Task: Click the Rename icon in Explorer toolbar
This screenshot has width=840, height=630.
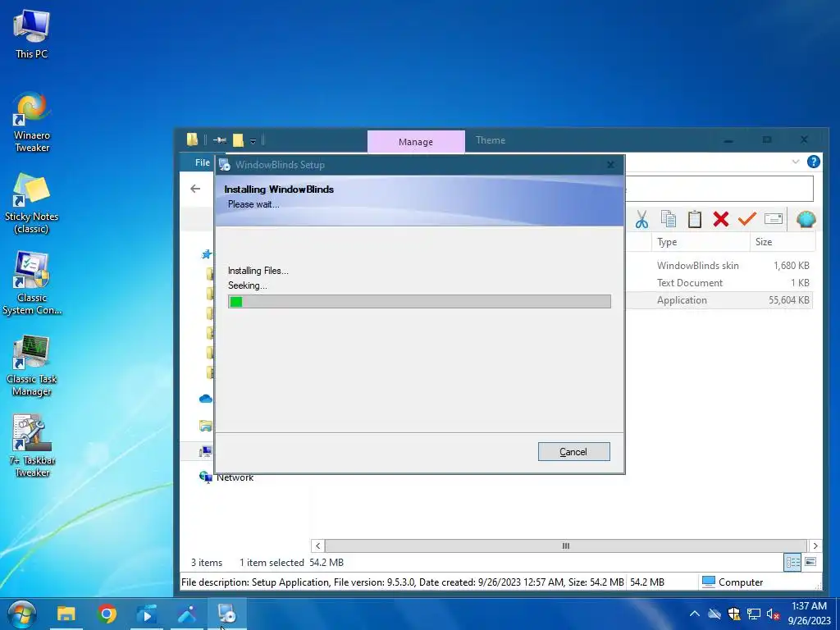Action: coord(773,218)
